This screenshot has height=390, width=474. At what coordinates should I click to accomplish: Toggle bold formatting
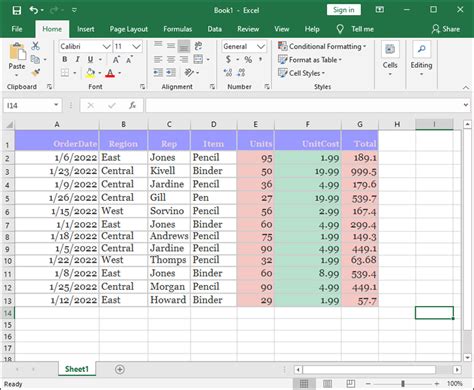coord(65,60)
